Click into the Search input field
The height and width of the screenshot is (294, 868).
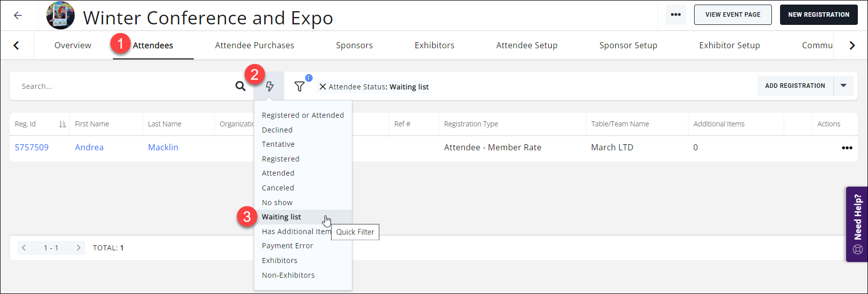[122, 86]
